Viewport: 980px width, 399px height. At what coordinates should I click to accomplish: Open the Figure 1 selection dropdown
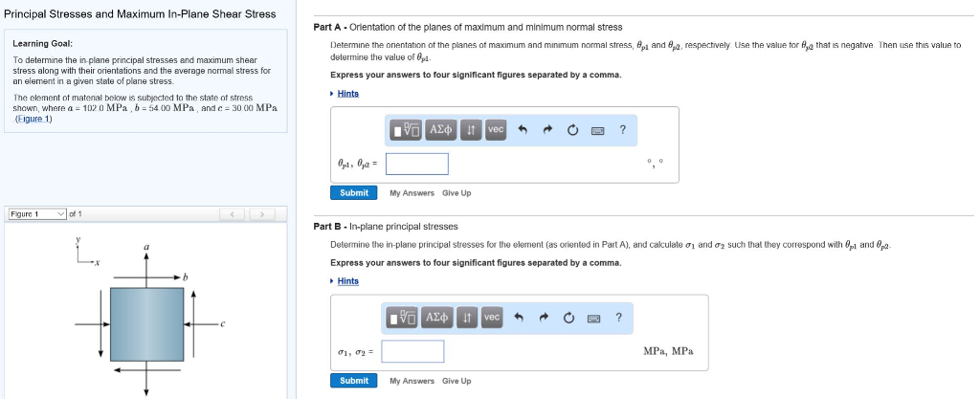point(37,214)
